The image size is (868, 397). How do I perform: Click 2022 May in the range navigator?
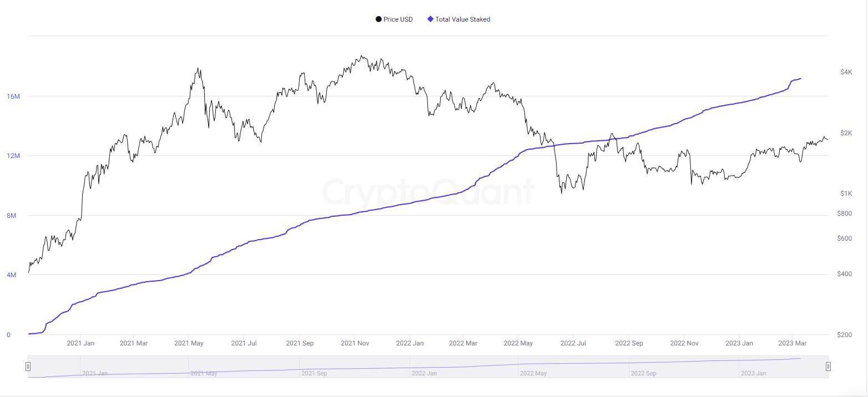click(533, 373)
